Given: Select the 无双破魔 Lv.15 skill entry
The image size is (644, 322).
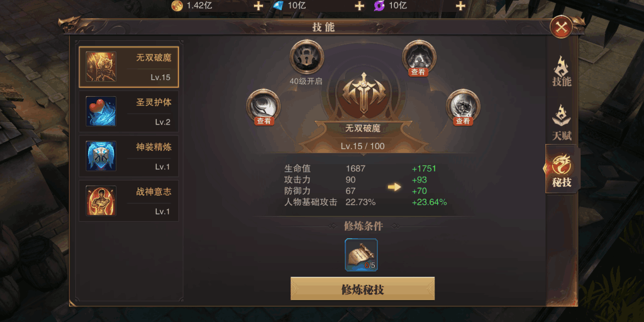Looking at the screenshot, I should pyautogui.click(x=129, y=67).
